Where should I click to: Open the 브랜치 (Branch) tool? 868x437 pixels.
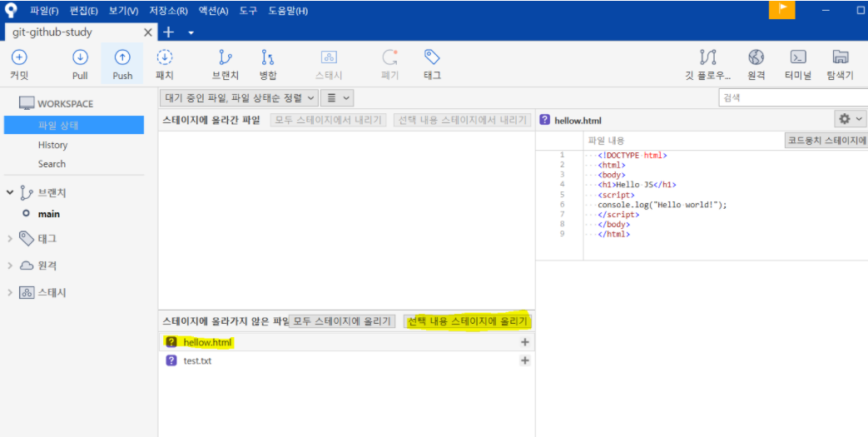click(226, 57)
